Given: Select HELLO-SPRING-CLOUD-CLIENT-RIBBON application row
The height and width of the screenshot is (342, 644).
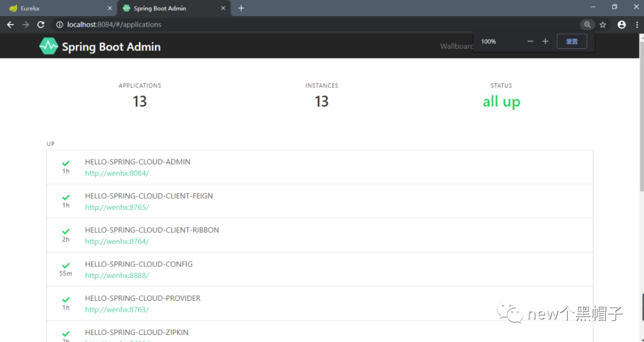Looking at the screenshot, I should tap(320, 235).
